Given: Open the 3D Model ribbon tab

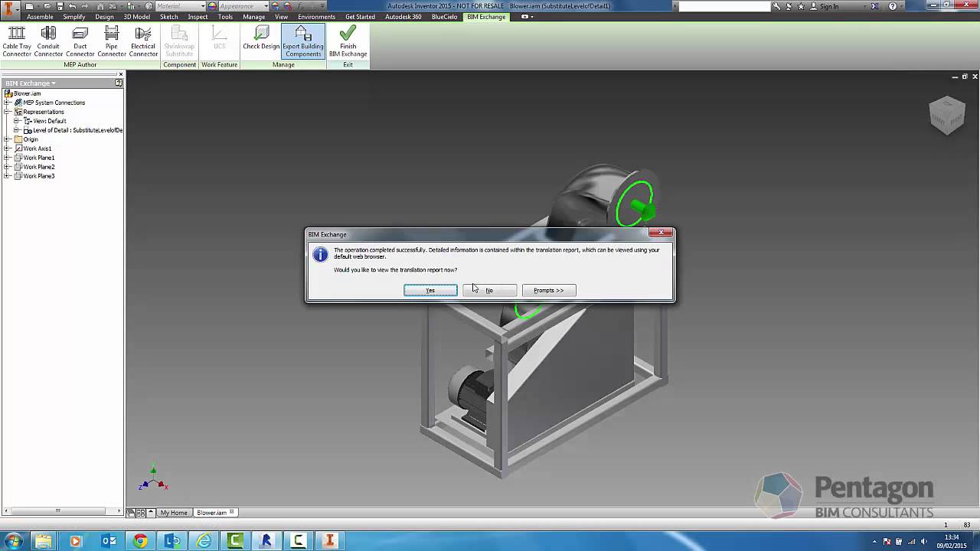Looking at the screenshot, I should [137, 17].
